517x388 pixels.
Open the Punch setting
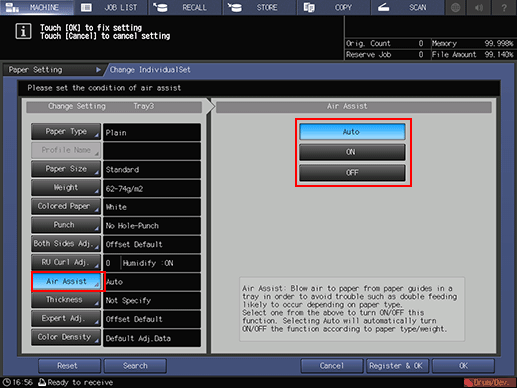click(x=66, y=225)
